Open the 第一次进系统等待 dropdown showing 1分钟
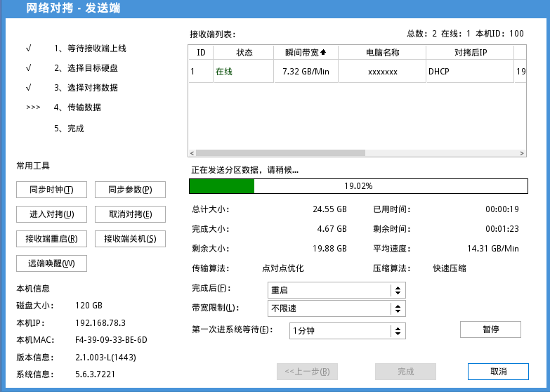The width and height of the screenshot is (550, 392). point(348,331)
